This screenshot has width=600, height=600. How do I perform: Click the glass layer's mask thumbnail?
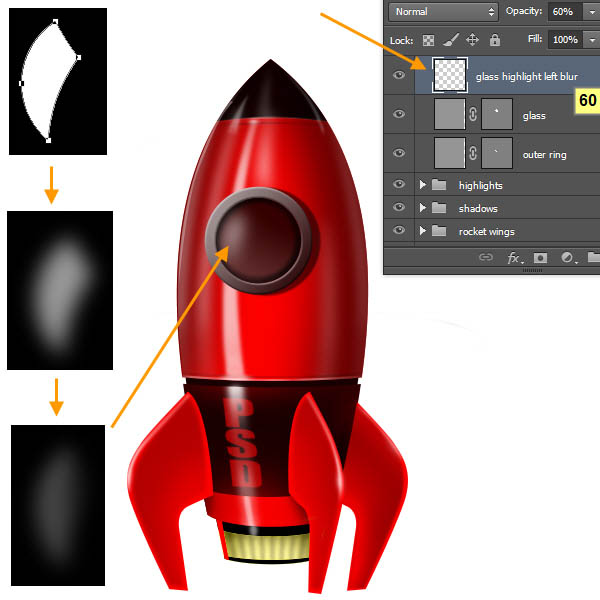click(498, 115)
